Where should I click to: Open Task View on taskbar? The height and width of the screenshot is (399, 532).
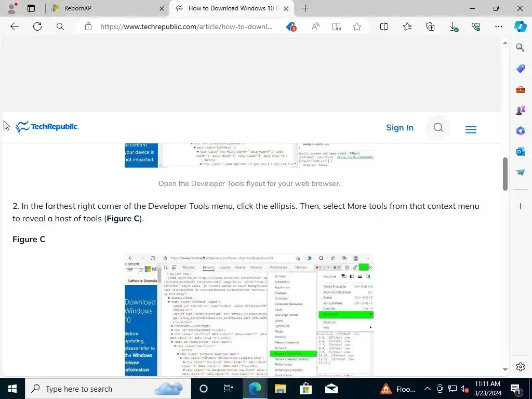(x=229, y=389)
